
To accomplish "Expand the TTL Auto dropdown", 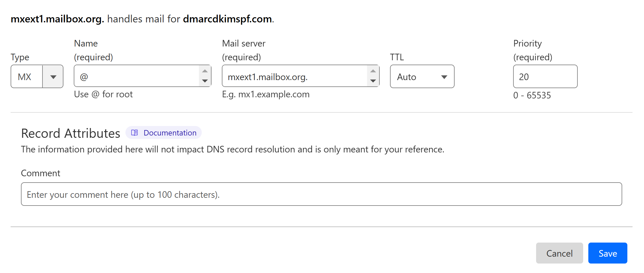I will point(422,76).
